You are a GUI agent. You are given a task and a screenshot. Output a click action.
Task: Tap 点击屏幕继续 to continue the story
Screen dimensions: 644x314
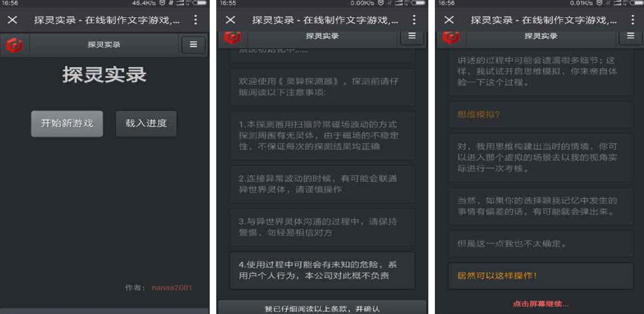pyautogui.click(x=540, y=304)
